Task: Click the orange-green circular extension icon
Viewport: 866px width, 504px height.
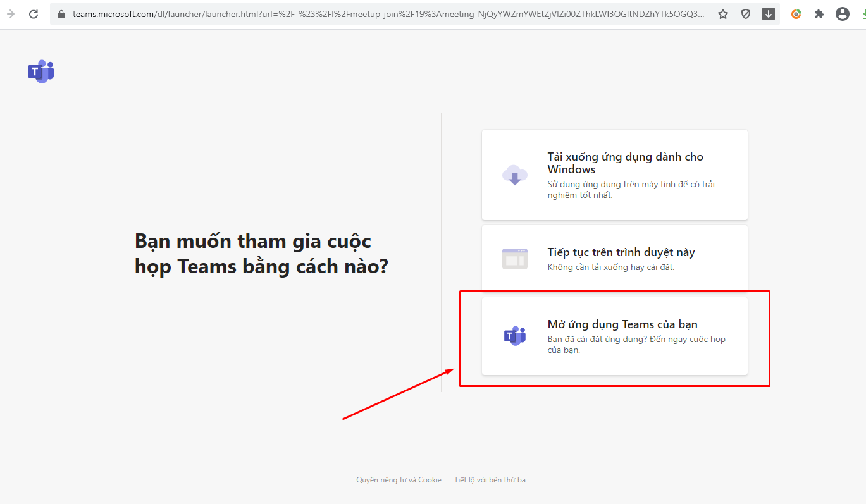Action: pos(796,14)
